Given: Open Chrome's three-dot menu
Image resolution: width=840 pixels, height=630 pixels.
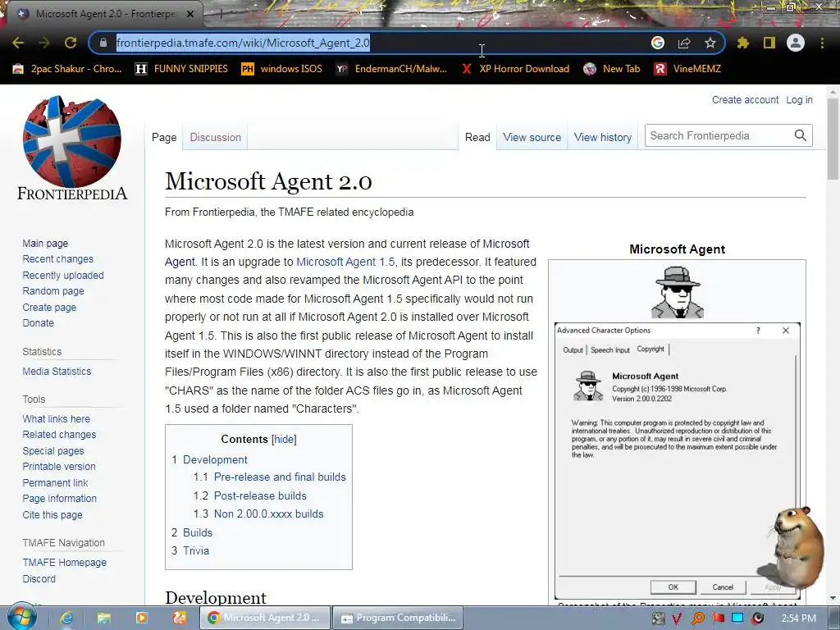Looking at the screenshot, I should pos(822,43).
